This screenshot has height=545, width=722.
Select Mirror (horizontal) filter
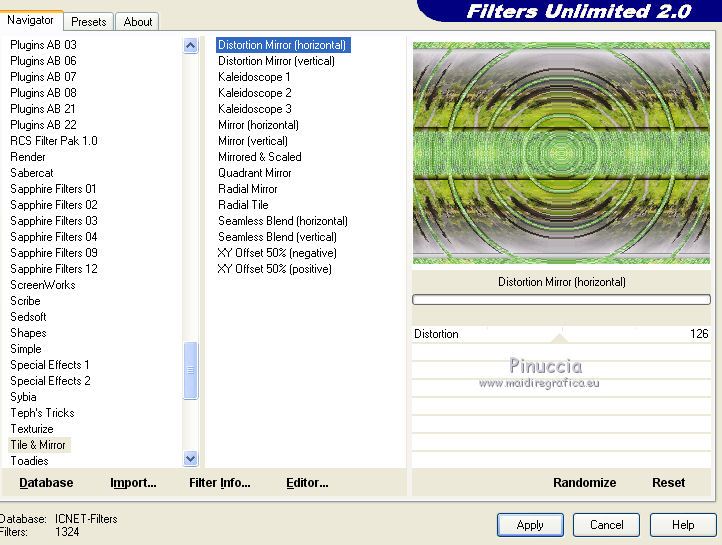258,125
